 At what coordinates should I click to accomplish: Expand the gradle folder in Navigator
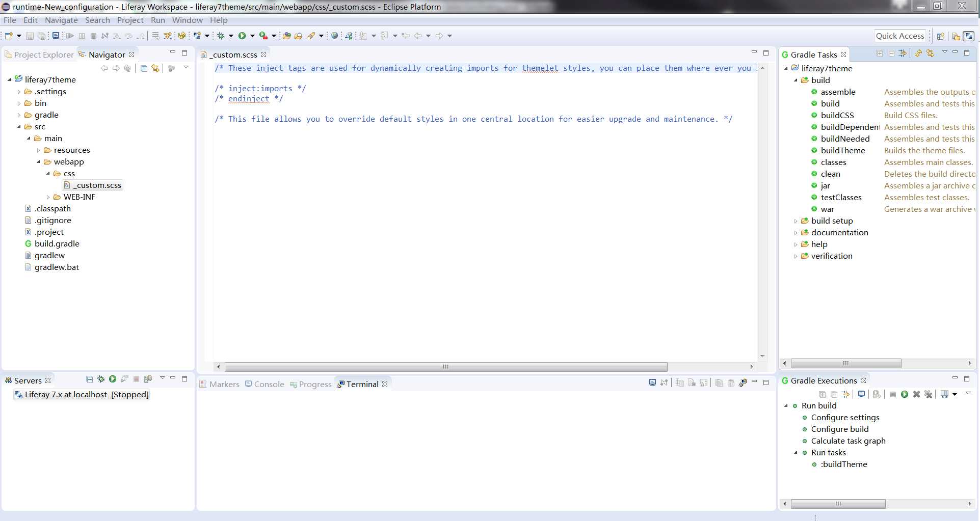pyautogui.click(x=19, y=115)
